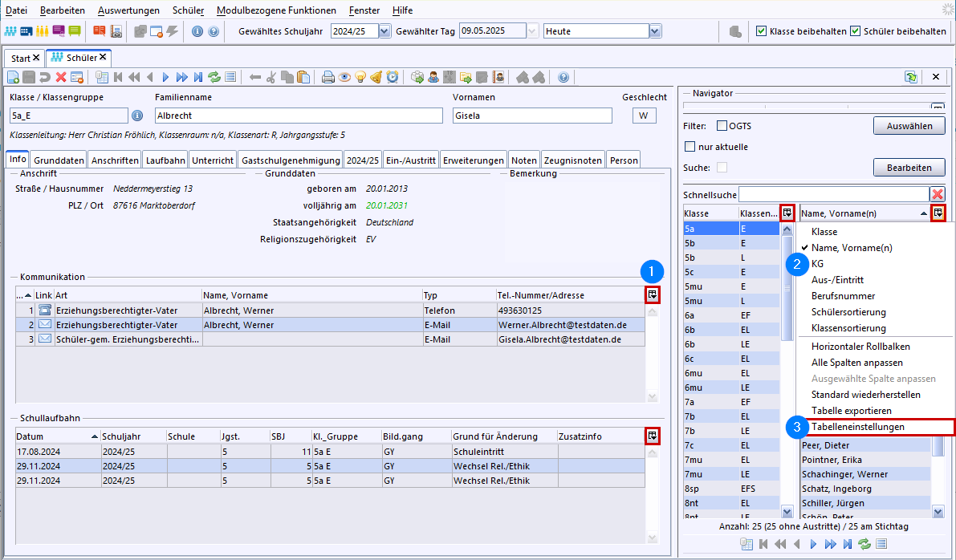This screenshot has height=560, width=956.
Task: Click the scissors cut icon
Action: [x=271, y=77]
